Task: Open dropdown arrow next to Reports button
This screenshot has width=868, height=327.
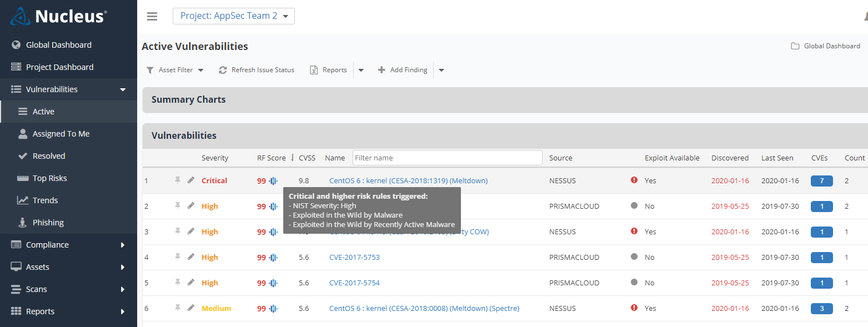Action: 361,70
